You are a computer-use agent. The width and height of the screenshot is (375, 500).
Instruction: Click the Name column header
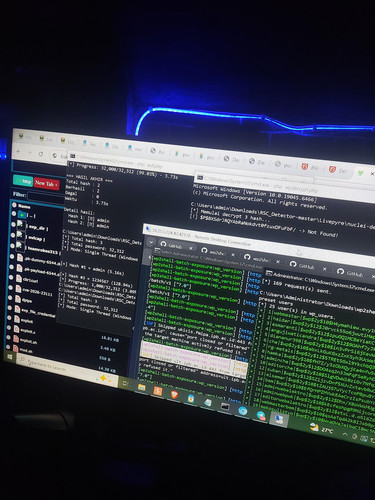(24, 206)
